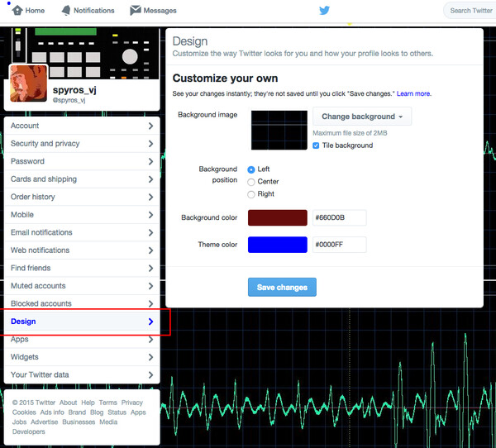Click the blue theme color swatch

pos(278,245)
